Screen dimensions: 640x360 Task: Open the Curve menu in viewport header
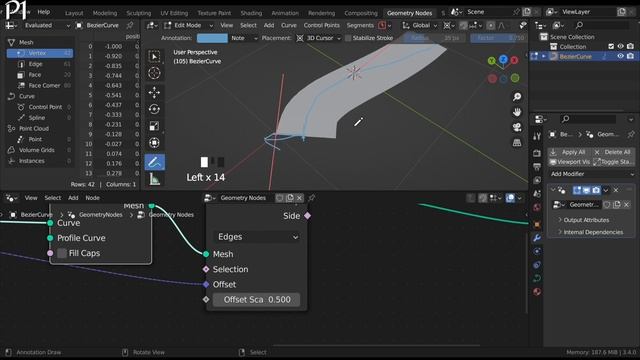point(289,25)
